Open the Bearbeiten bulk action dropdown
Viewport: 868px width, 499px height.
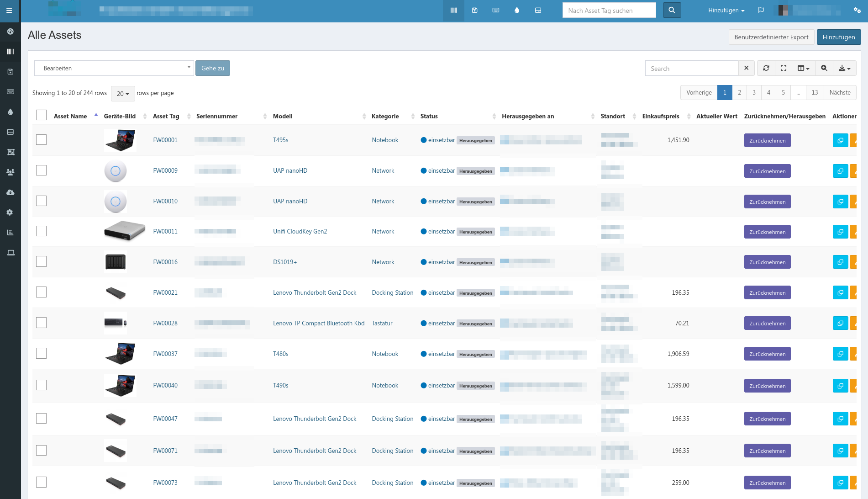pos(114,68)
